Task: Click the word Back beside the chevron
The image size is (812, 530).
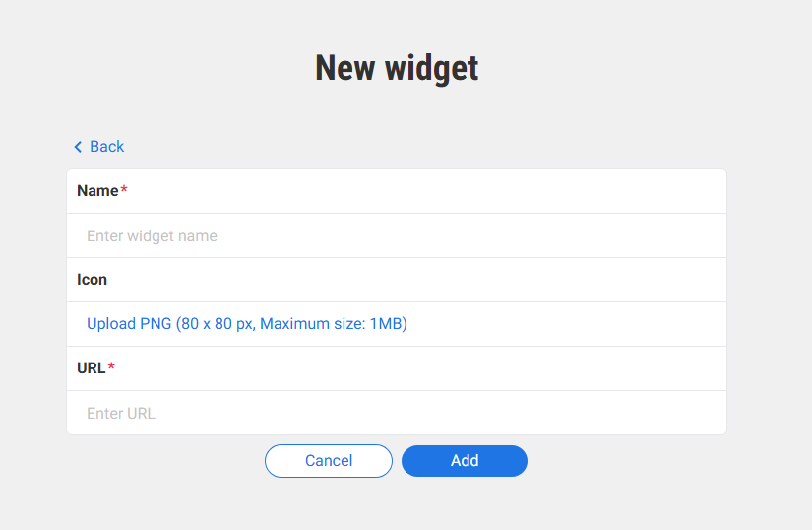Action: click(x=107, y=147)
